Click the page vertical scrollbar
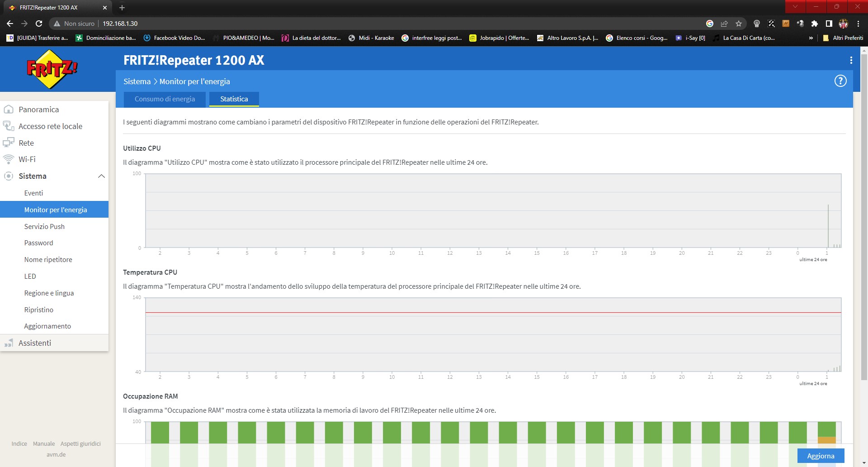The image size is (868, 467). pos(864,217)
